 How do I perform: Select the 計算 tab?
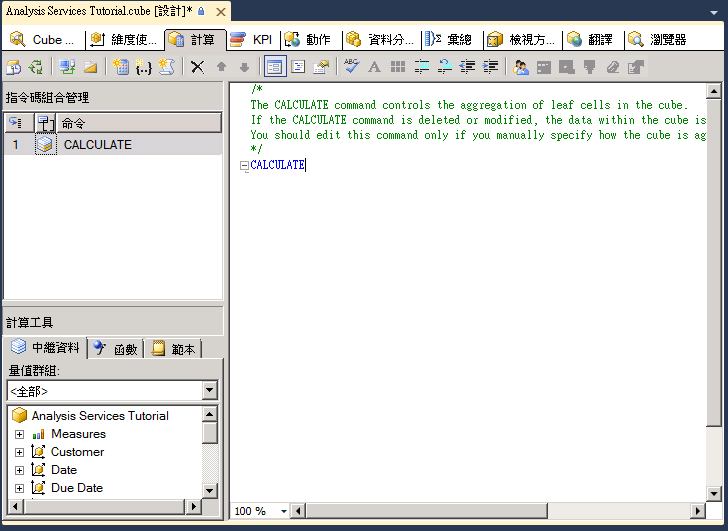pyautogui.click(x=195, y=40)
